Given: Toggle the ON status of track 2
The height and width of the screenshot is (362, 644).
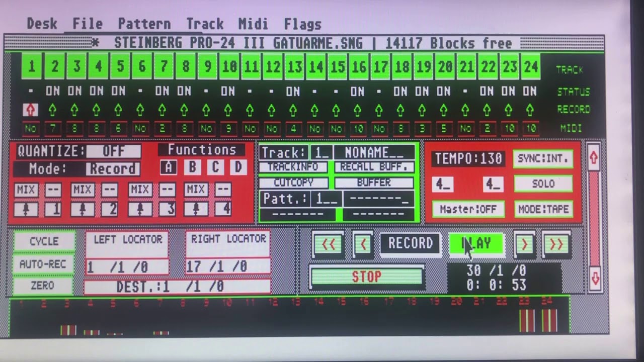Looking at the screenshot, I should click(53, 91).
